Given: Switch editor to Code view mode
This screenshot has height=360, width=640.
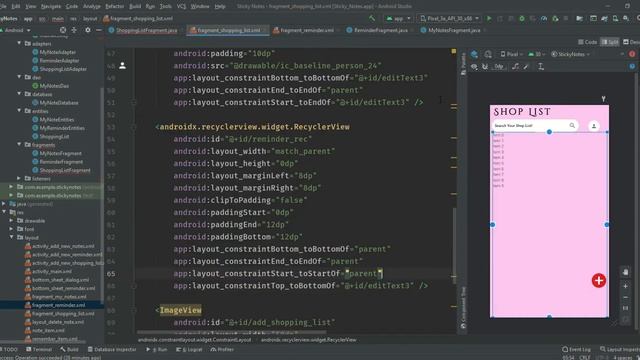Looking at the screenshot, I should [x=588, y=42].
